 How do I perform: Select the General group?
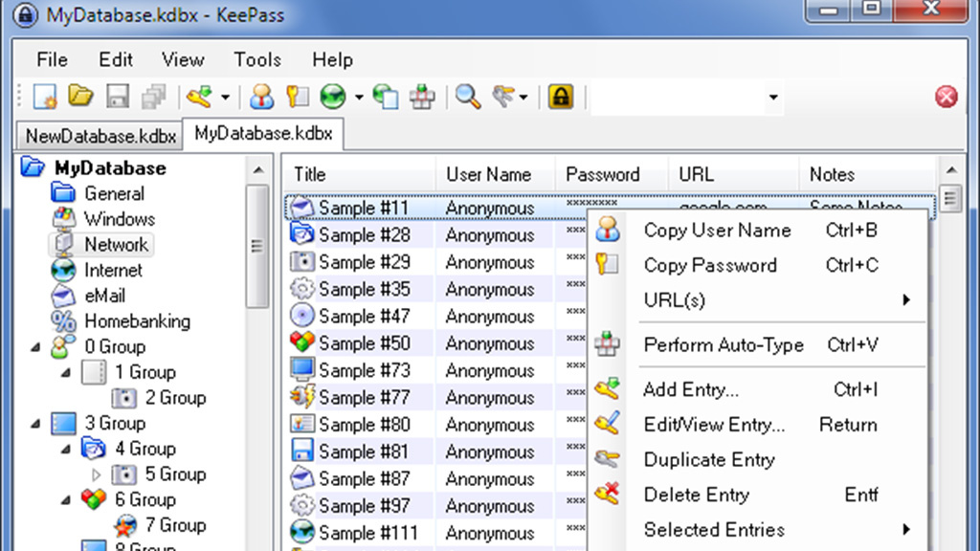coord(115,193)
